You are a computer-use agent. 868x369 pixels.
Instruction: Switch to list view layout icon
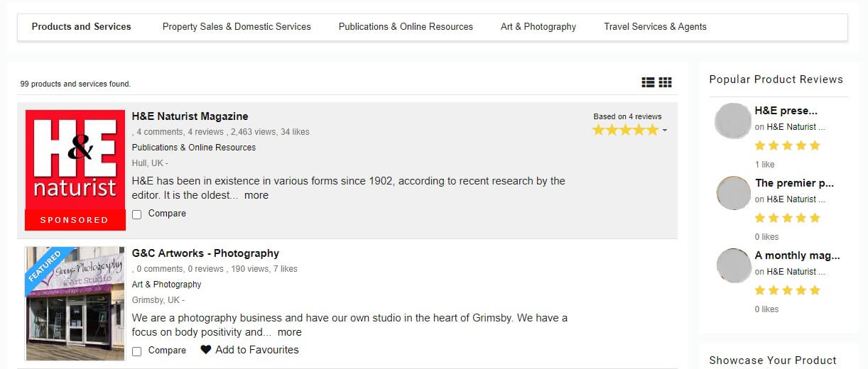(648, 82)
